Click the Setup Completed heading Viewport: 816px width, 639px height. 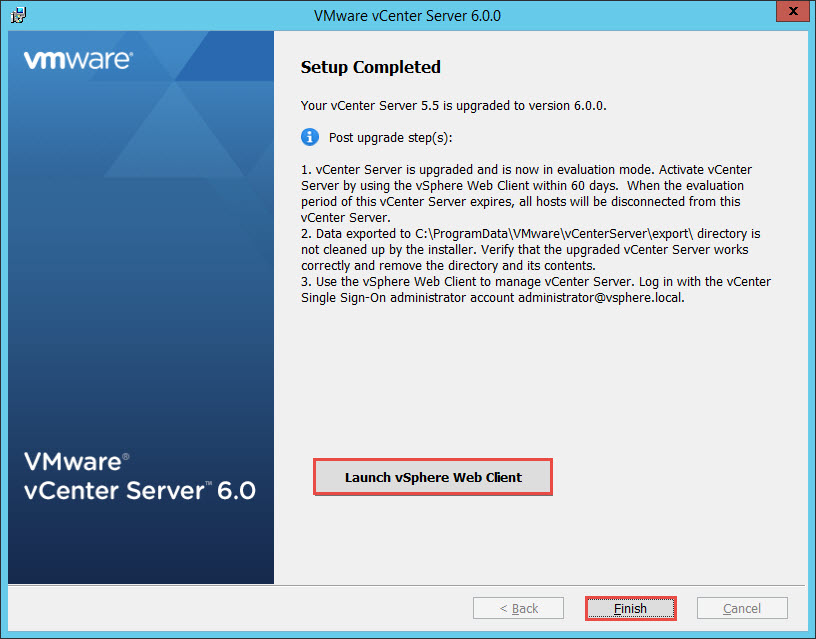pyautogui.click(x=370, y=67)
